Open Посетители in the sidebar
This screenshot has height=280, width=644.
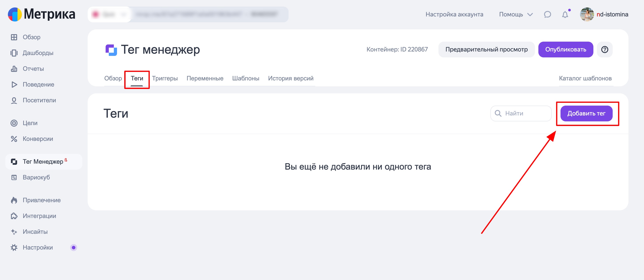coord(44,100)
